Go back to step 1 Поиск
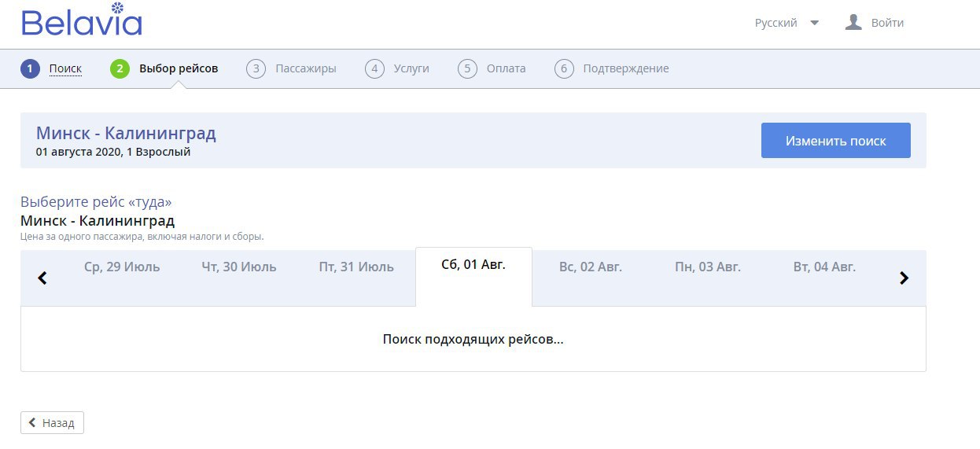This screenshot has height=449, width=980. click(65, 68)
